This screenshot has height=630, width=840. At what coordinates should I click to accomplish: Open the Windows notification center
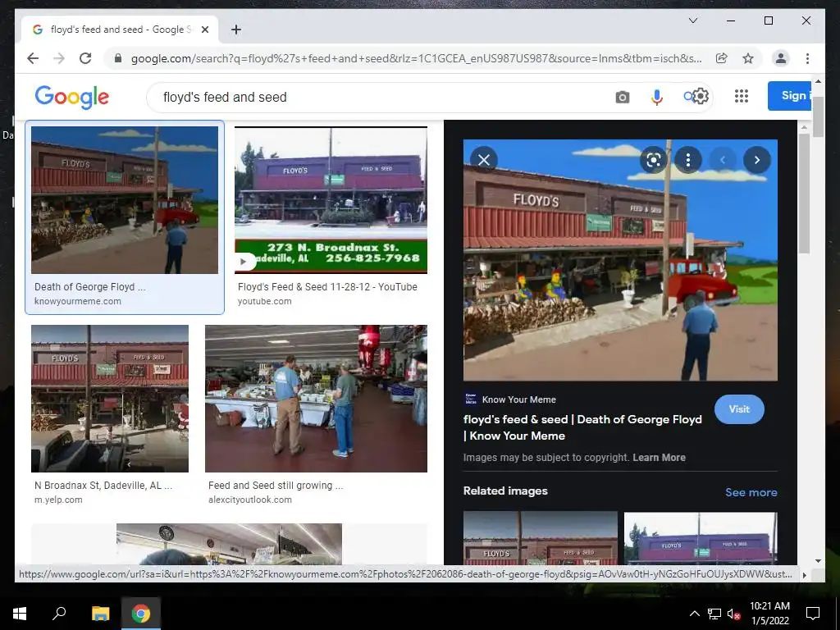[x=813, y=614]
